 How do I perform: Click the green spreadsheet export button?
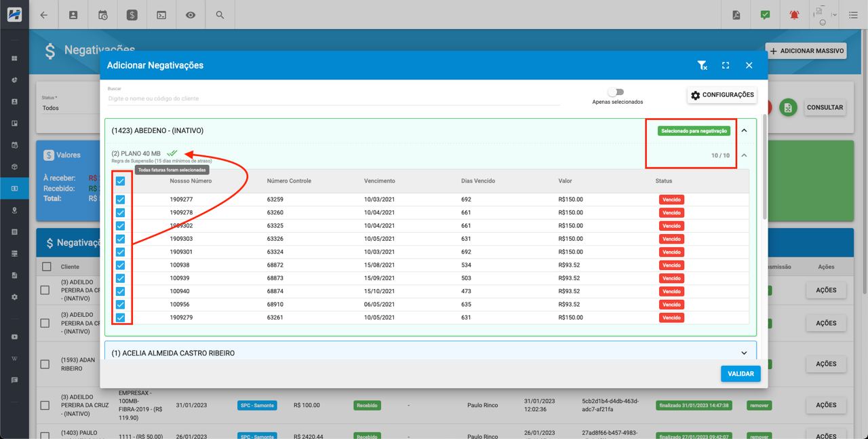pyautogui.click(x=787, y=107)
